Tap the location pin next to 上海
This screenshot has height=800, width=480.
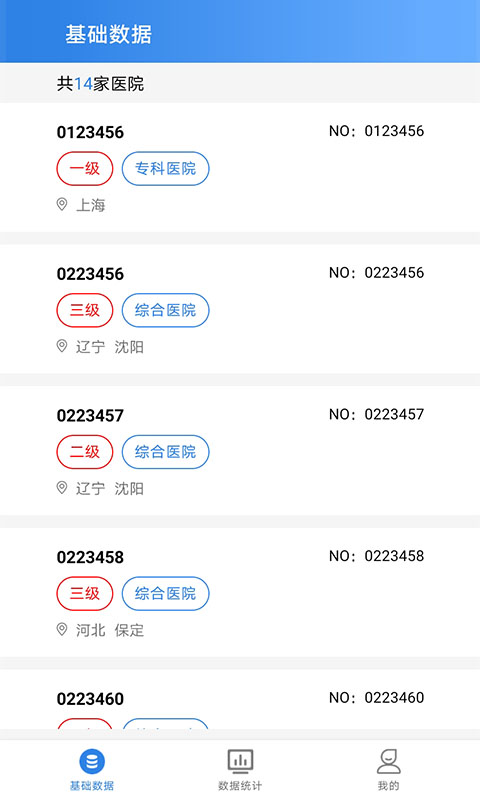point(62,205)
